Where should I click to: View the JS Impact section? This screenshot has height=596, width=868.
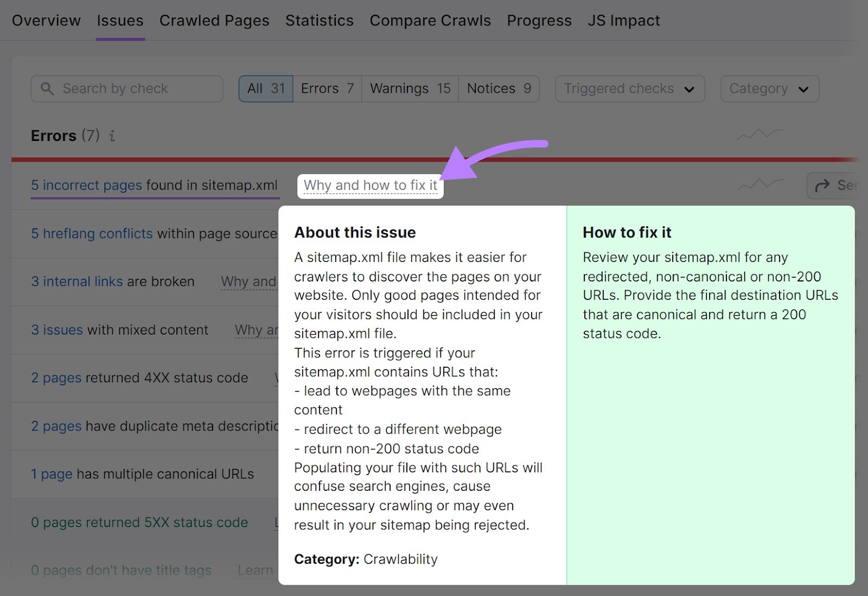tap(623, 21)
